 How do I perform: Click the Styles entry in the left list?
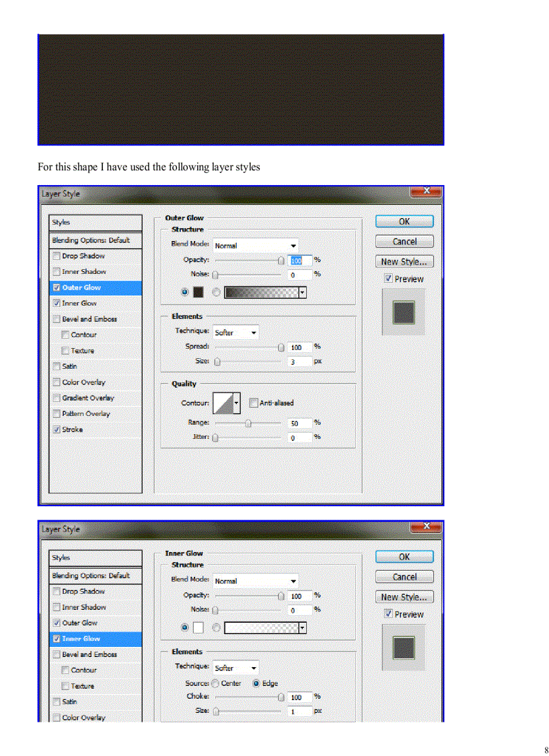pyautogui.click(x=61, y=221)
